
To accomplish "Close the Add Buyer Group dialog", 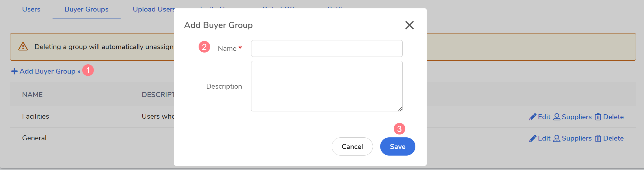I will pyautogui.click(x=409, y=25).
